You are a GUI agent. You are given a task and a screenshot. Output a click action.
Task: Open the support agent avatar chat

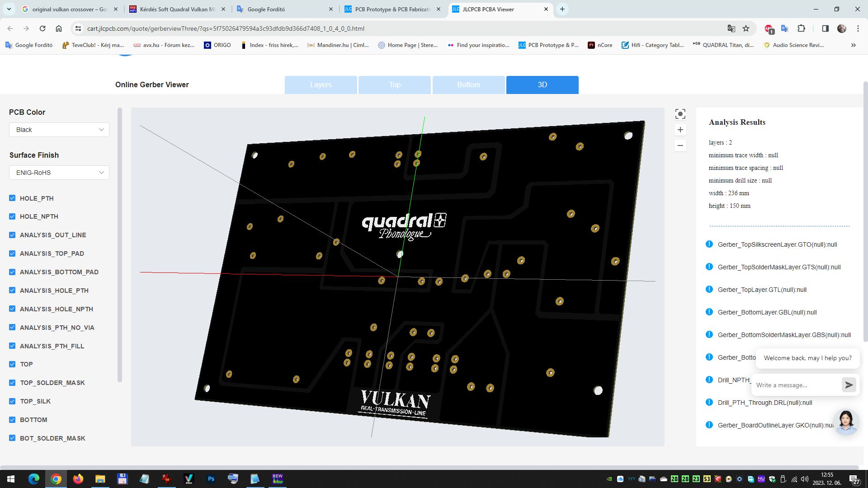[x=846, y=422]
